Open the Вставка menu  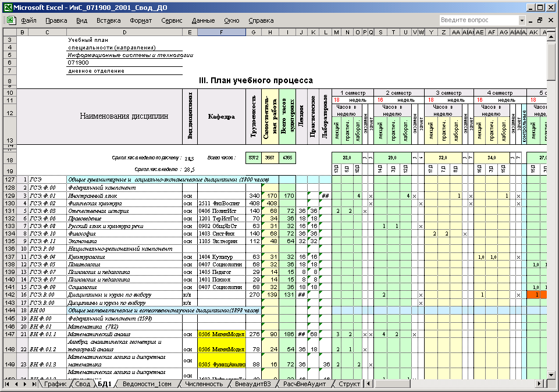click(x=108, y=20)
